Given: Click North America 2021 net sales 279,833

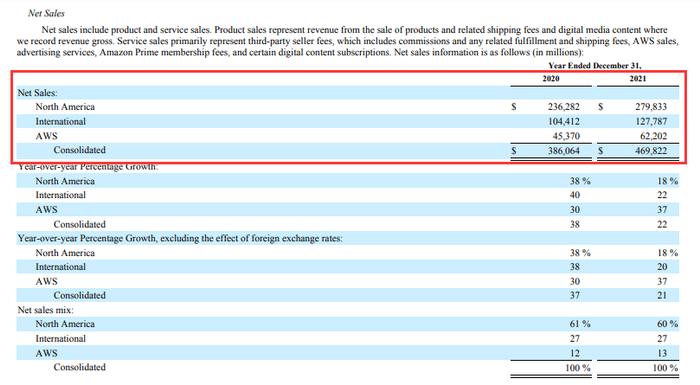Looking at the screenshot, I should click(651, 107).
